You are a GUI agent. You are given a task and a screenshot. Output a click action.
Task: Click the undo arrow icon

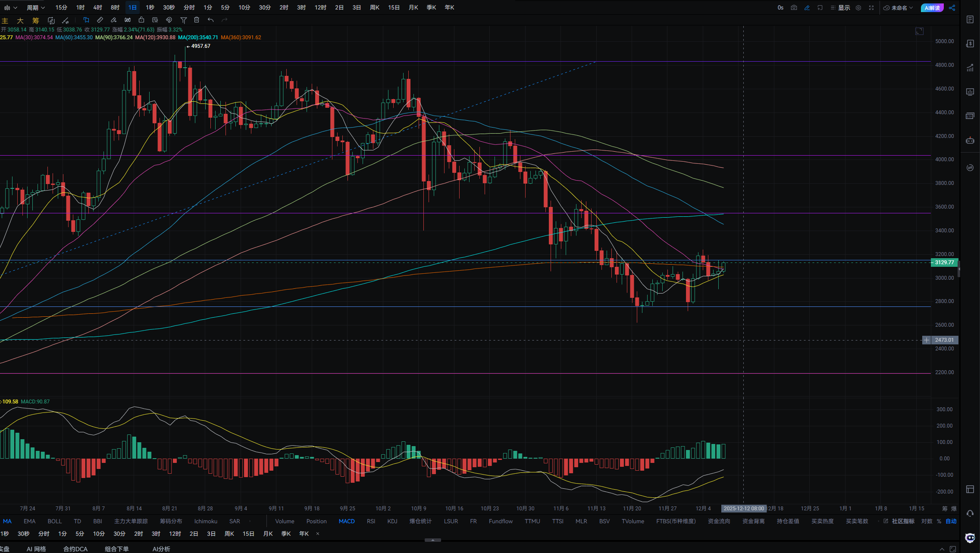tap(210, 20)
